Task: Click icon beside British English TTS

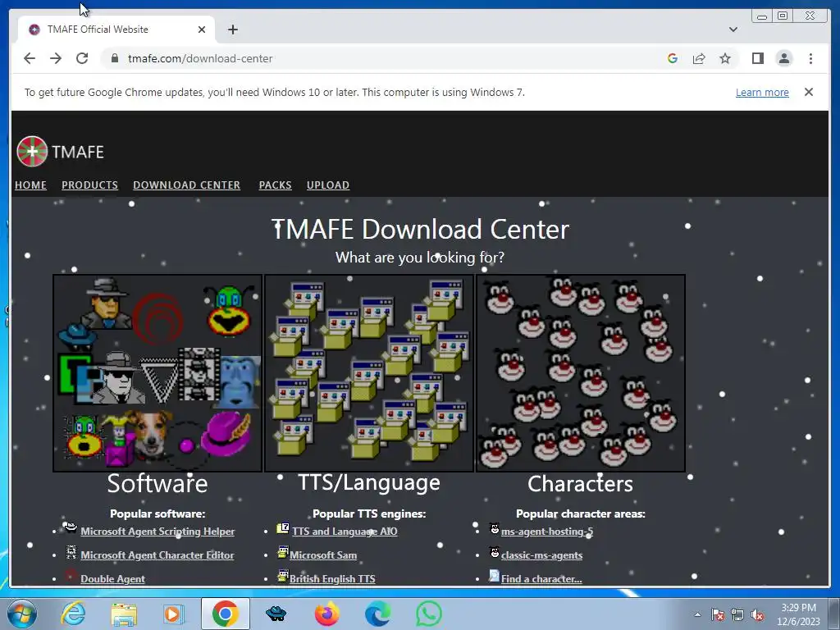Action: (283, 576)
